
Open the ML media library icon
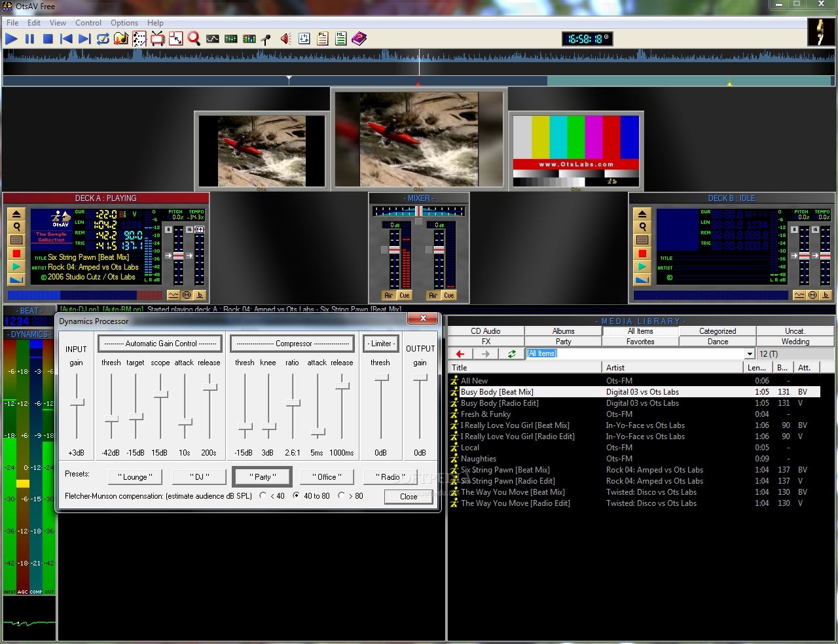(341, 39)
